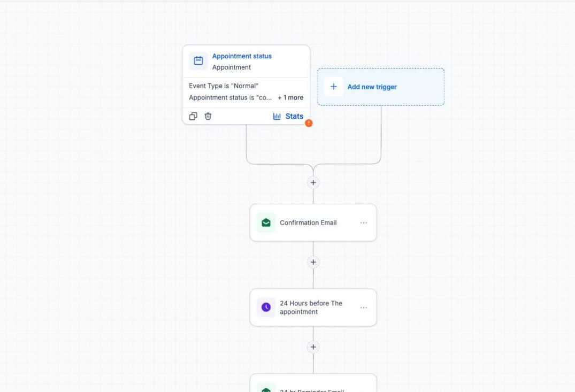This screenshot has width=575, height=392.
Task: Click the green envelope icon for Confirmation Email
Action: (266, 222)
